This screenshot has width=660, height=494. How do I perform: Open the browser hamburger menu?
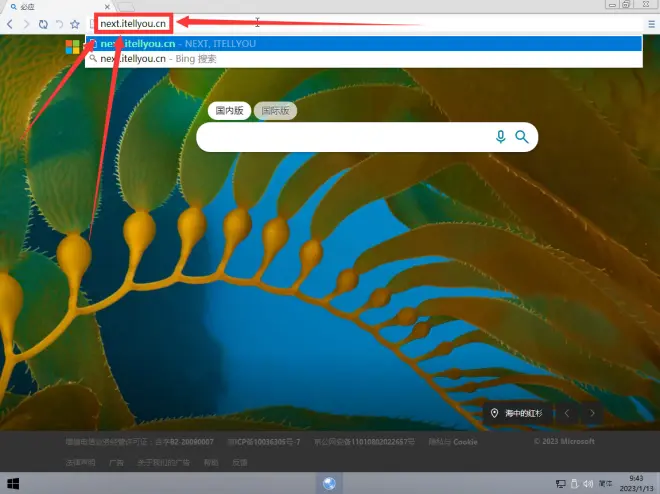point(650,23)
